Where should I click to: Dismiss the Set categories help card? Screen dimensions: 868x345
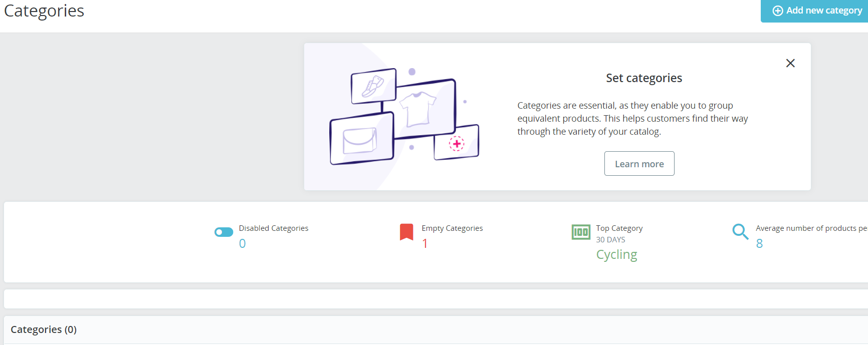tap(790, 63)
